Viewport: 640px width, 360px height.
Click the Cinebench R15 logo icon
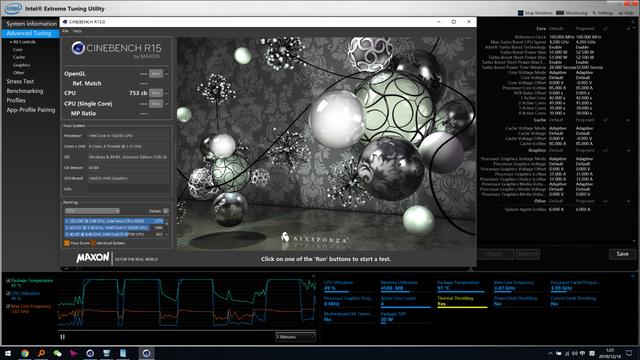(78, 48)
